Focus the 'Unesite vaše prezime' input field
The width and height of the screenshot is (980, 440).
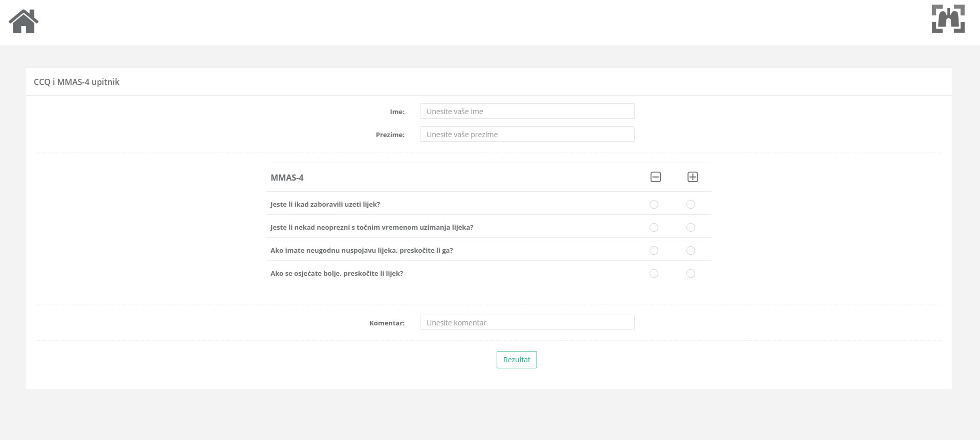[x=527, y=135]
